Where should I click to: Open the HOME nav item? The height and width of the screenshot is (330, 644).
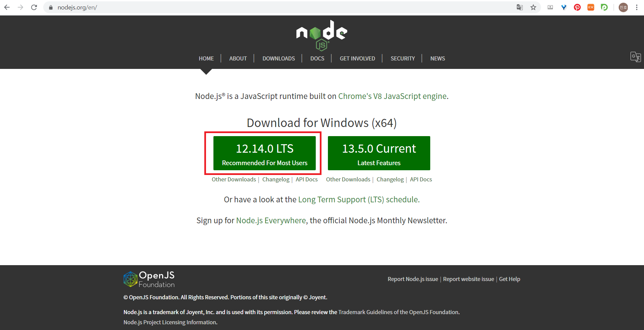coord(206,58)
